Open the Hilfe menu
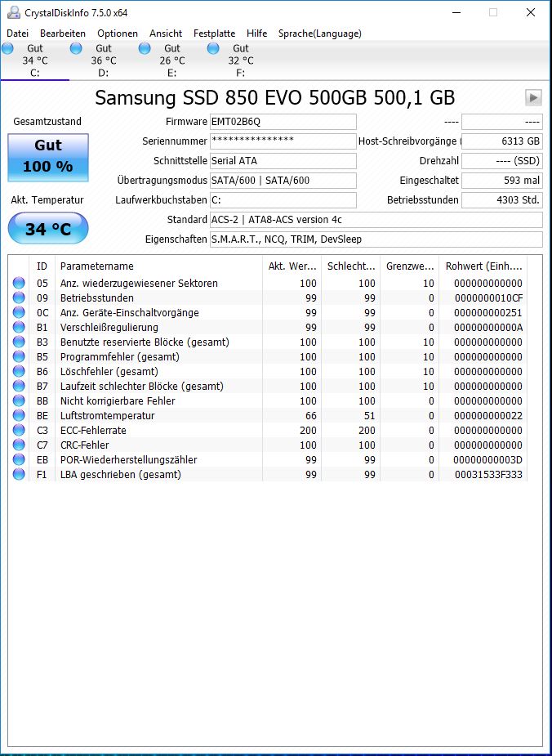This screenshot has width=552, height=756. click(256, 34)
